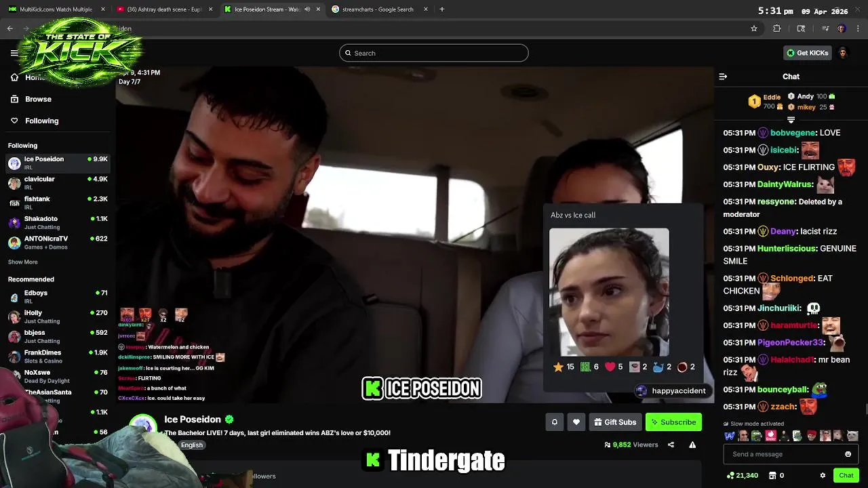Open mikey's gifter leaderboard entry
The width and height of the screenshot is (868, 488).
click(x=811, y=107)
